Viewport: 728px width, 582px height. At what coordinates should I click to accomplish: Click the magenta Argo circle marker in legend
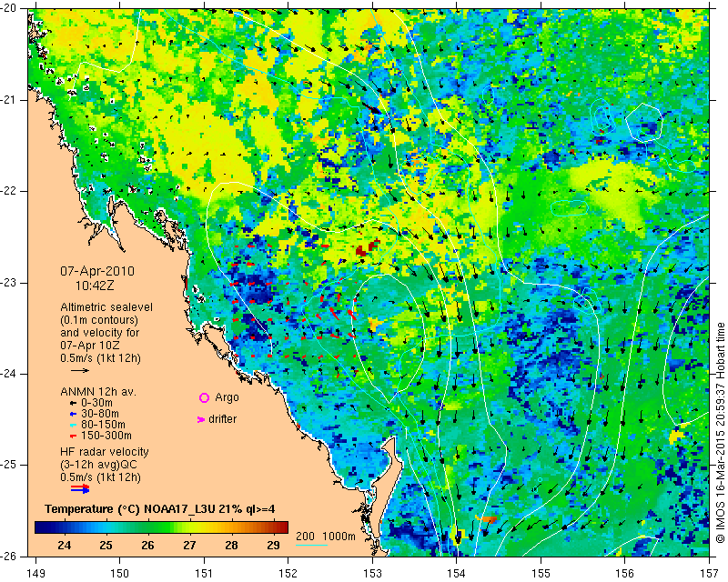[x=204, y=397]
